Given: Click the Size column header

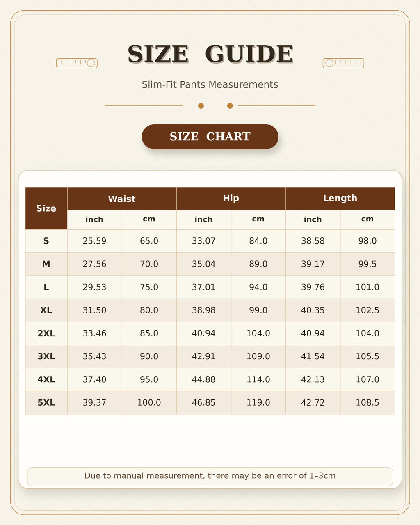Looking at the screenshot, I should (x=46, y=208).
